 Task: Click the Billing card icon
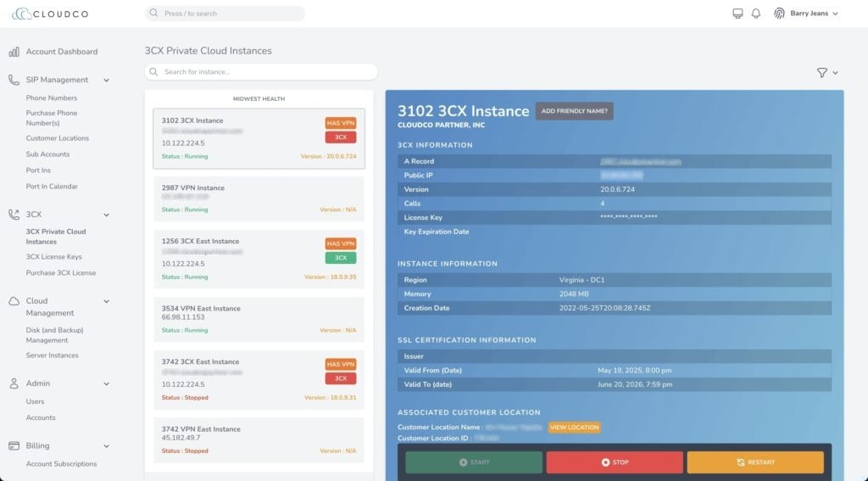click(14, 445)
